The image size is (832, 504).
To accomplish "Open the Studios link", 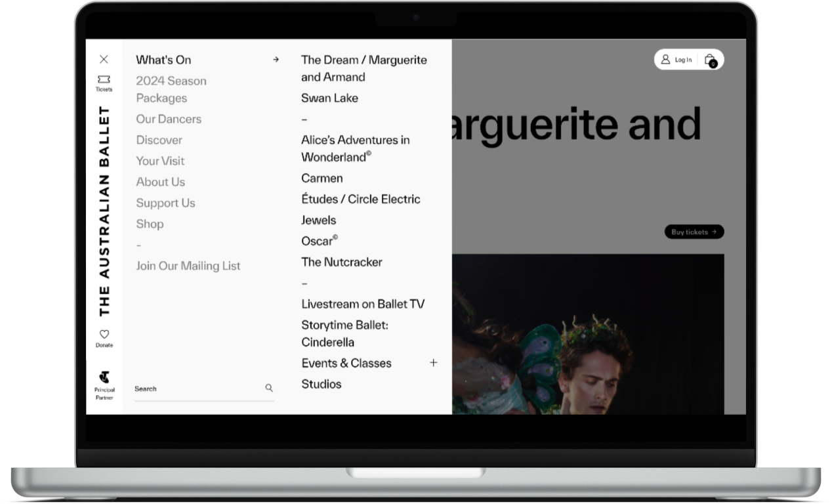I will coord(321,384).
